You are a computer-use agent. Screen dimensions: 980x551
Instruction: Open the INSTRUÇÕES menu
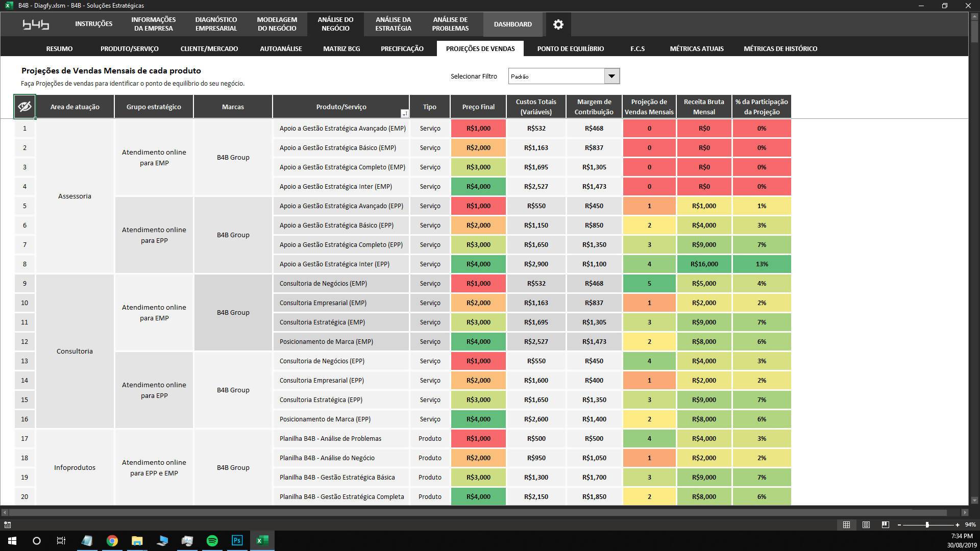tap(93, 24)
